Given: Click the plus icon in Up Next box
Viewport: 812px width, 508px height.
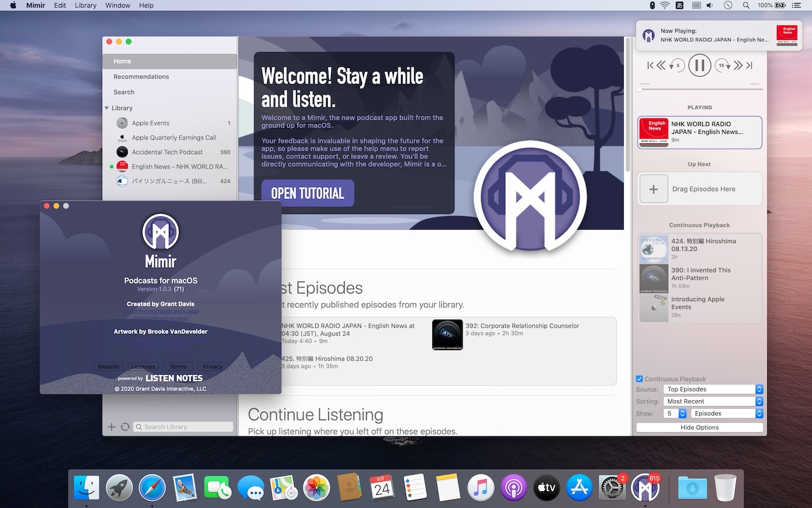Looking at the screenshot, I should [x=654, y=189].
